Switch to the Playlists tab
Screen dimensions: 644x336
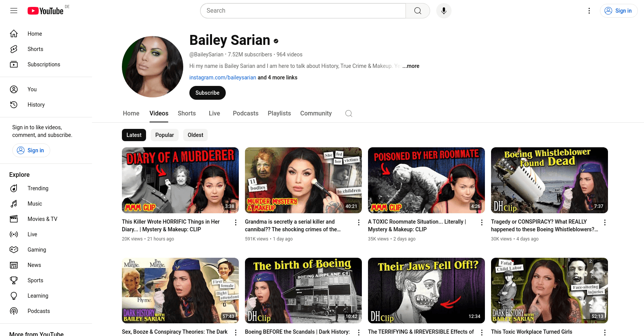click(x=279, y=114)
